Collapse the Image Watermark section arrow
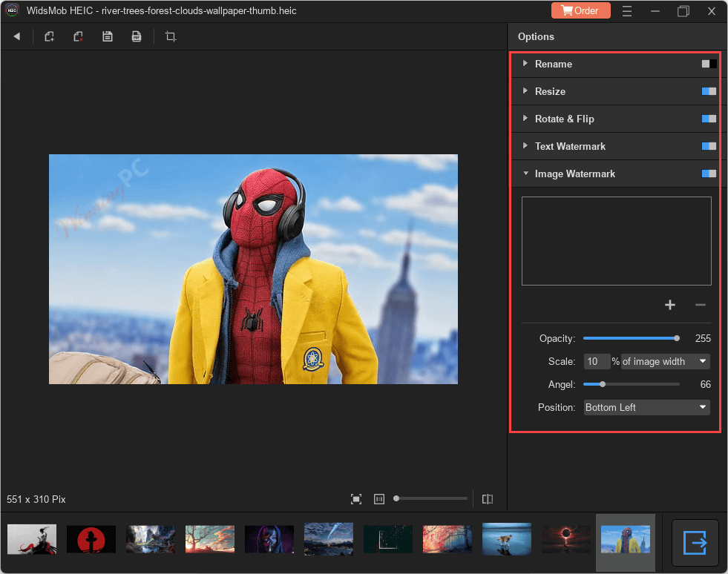 coord(525,173)
